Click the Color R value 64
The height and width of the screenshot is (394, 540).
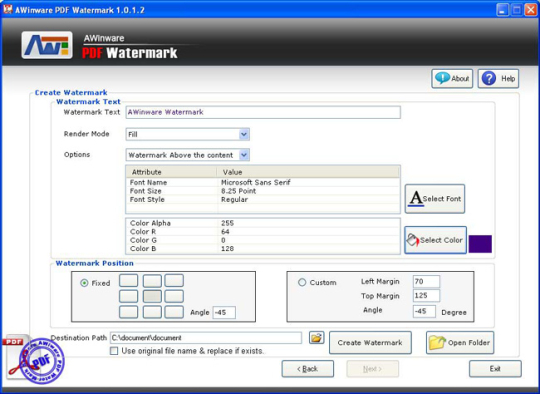(225, 231)
